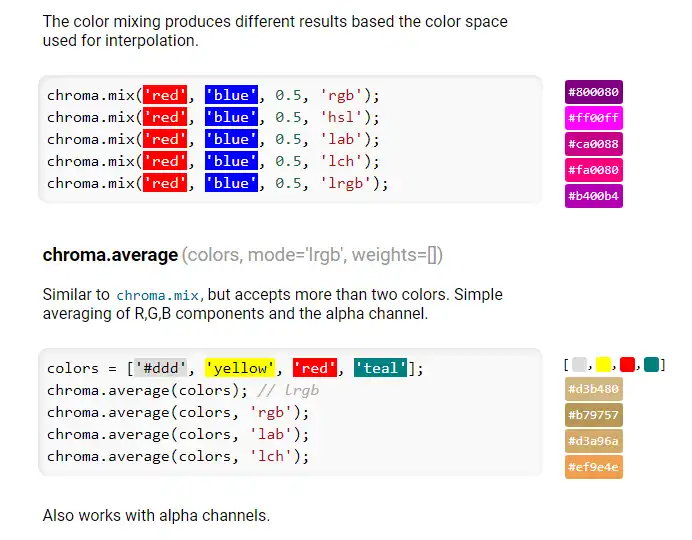Click the #b400b4 lrgb result swatch
The width and height of the screenshot is (692, 540).
click(x=594, y=196)
